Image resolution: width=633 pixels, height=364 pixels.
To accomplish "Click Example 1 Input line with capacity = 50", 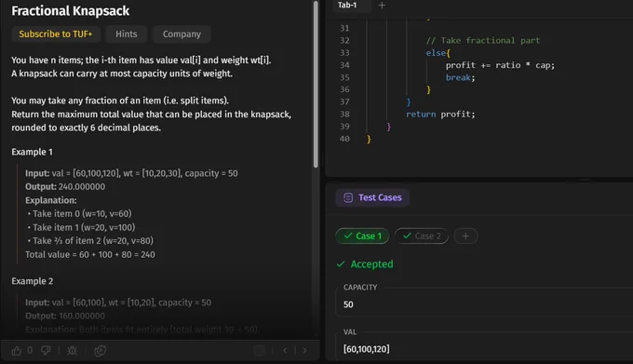I will [131, 173].
